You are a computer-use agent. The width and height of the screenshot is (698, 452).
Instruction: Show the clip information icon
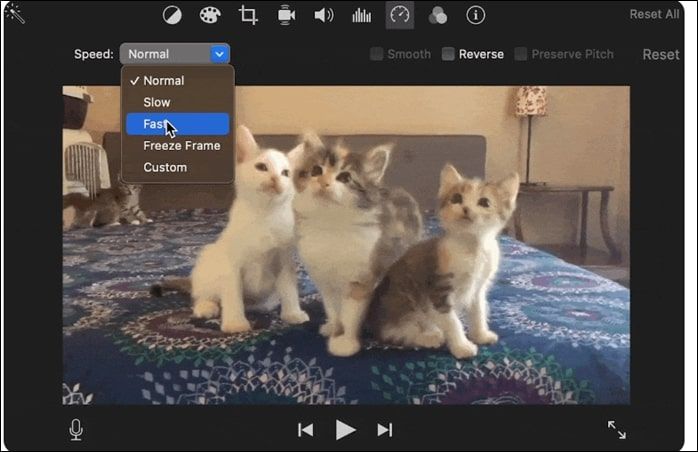[476, 15]
